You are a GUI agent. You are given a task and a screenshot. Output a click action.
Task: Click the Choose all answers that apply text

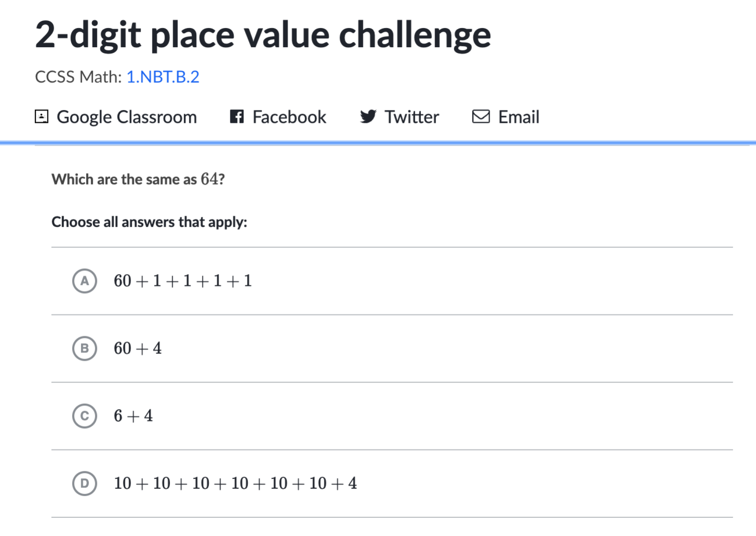pos(149,222)
